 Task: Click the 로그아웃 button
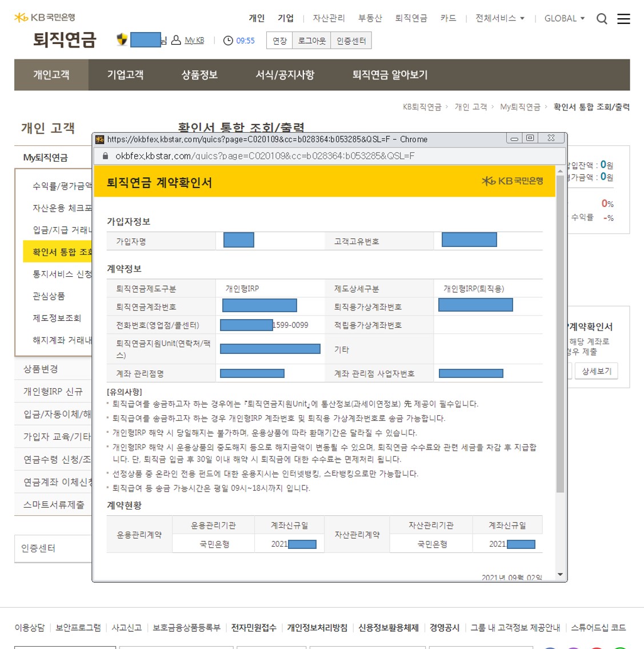pyautogui.click(x=311, y=41)
